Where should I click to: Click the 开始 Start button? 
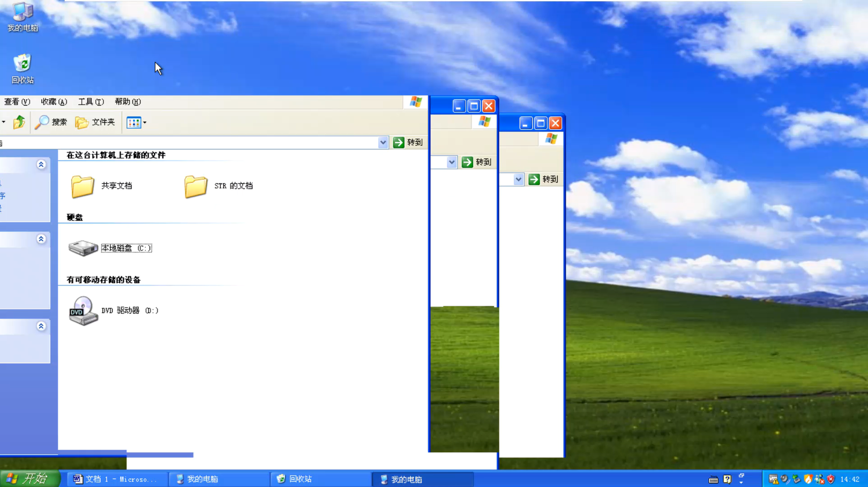(30, 478)
